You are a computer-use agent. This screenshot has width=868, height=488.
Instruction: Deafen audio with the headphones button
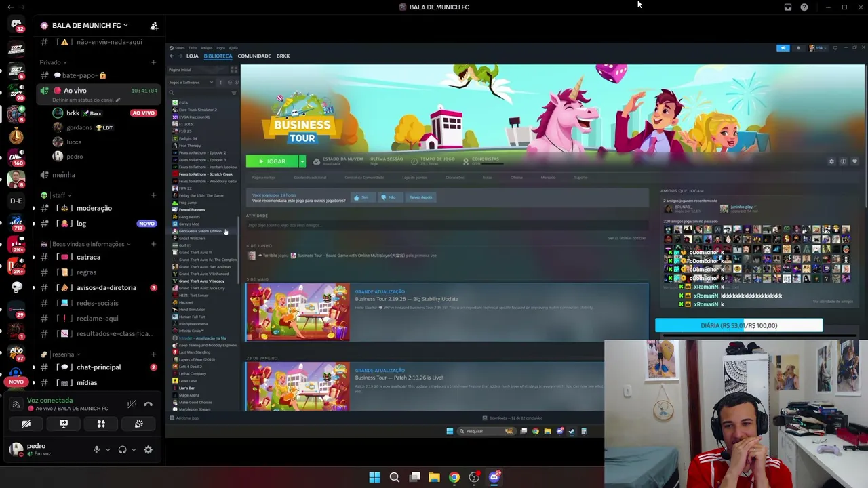coord(122,449)
